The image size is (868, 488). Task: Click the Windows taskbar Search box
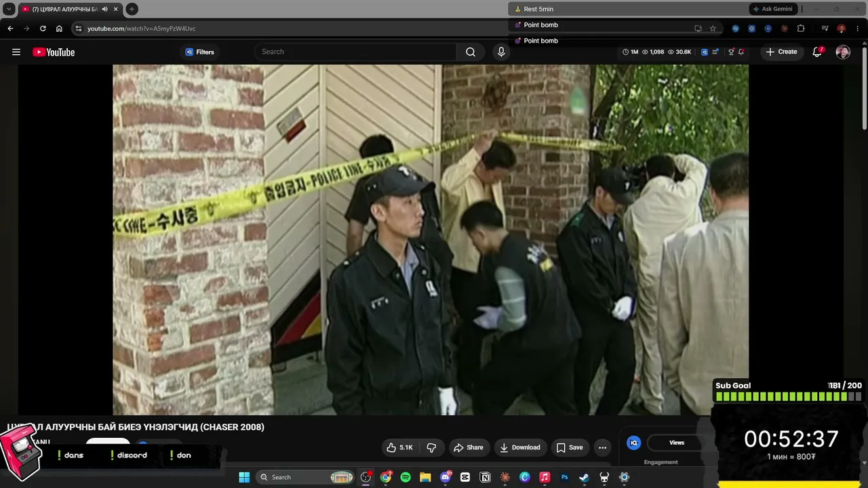click(306, 477)
